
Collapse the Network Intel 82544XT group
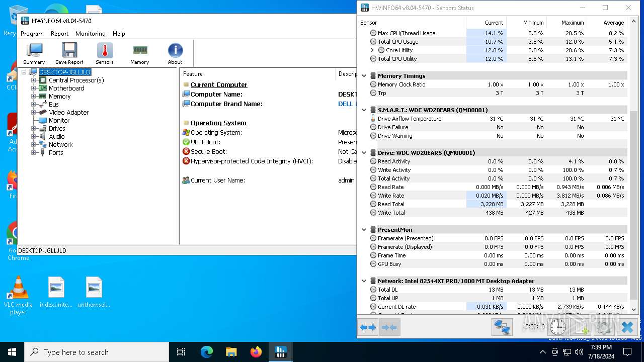pyautogui.click(x=364, y=281)
